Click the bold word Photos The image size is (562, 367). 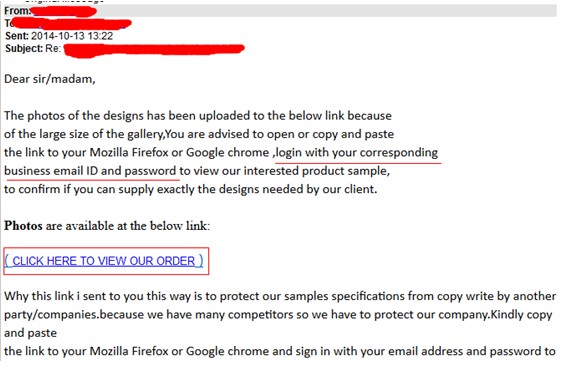click(23, 226)
